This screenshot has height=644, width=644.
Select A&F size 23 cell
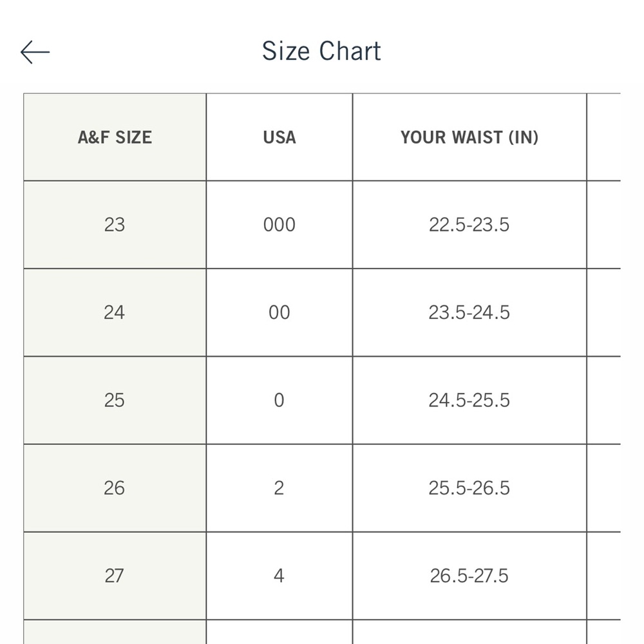point(115,225)
